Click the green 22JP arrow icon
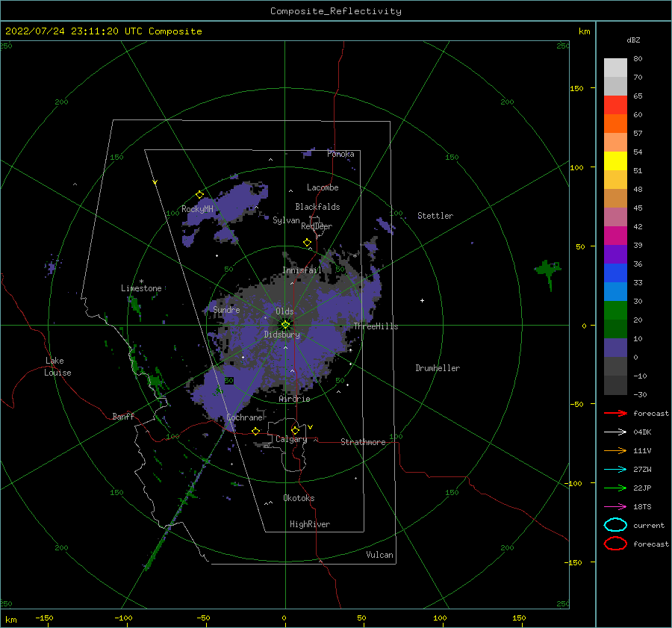The image size is (672, 628). coord(615,488)
